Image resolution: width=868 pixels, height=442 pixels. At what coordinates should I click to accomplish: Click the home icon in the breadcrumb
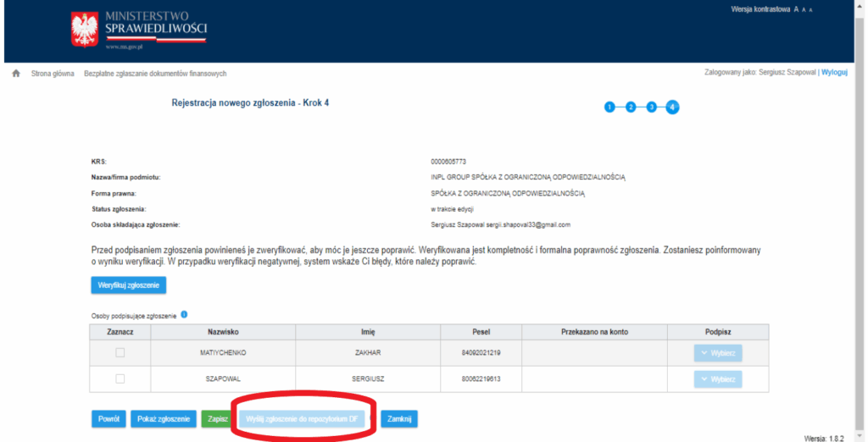15,74
